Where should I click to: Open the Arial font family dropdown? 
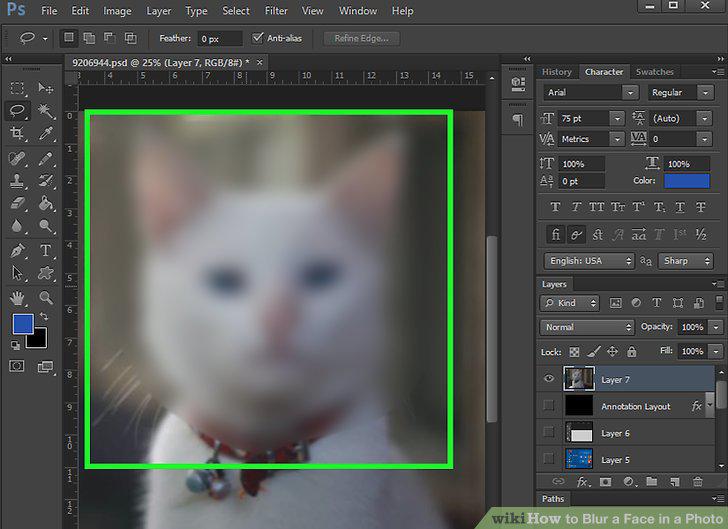click(x=630, y=92)
